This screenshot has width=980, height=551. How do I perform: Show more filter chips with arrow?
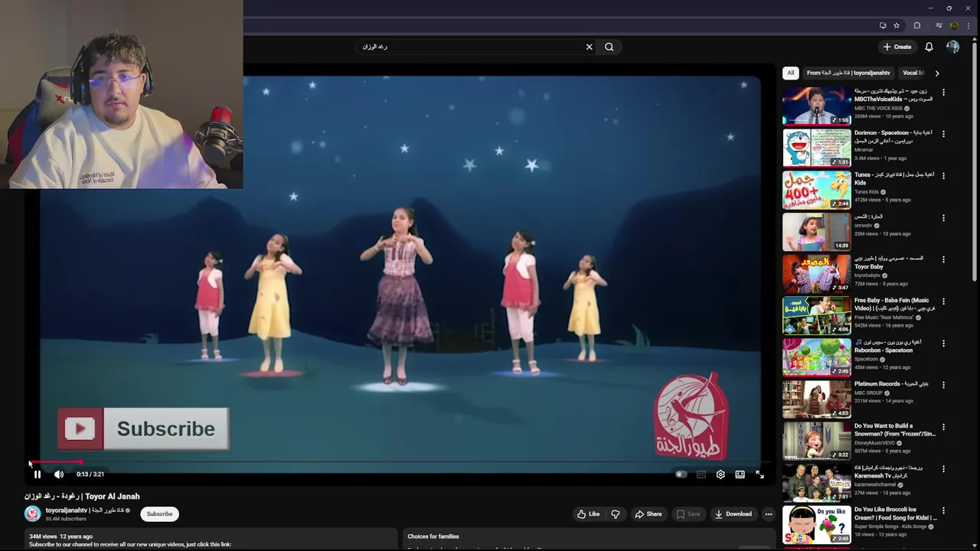[936, 73]
